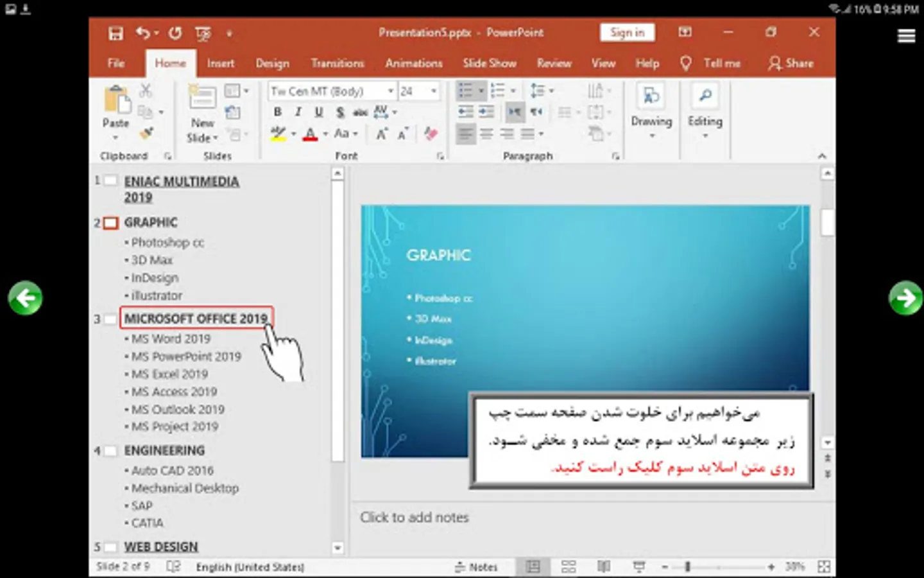The height and width of the screenshot is (578, 924).
Task: Open the Slide Show tab
Action: pyautogui.click(x=490, y=63)
